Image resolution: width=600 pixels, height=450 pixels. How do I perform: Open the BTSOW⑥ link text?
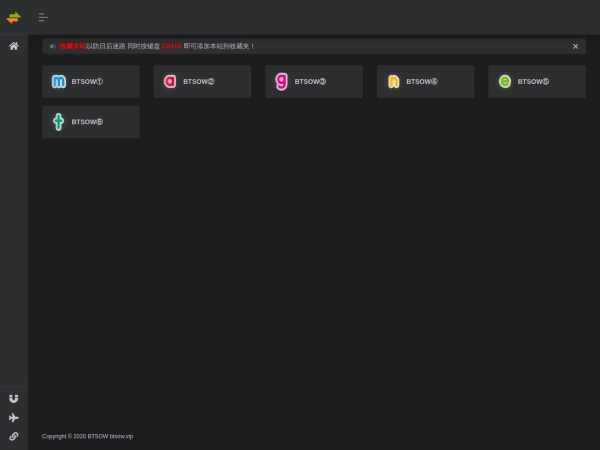coord(87,122)
